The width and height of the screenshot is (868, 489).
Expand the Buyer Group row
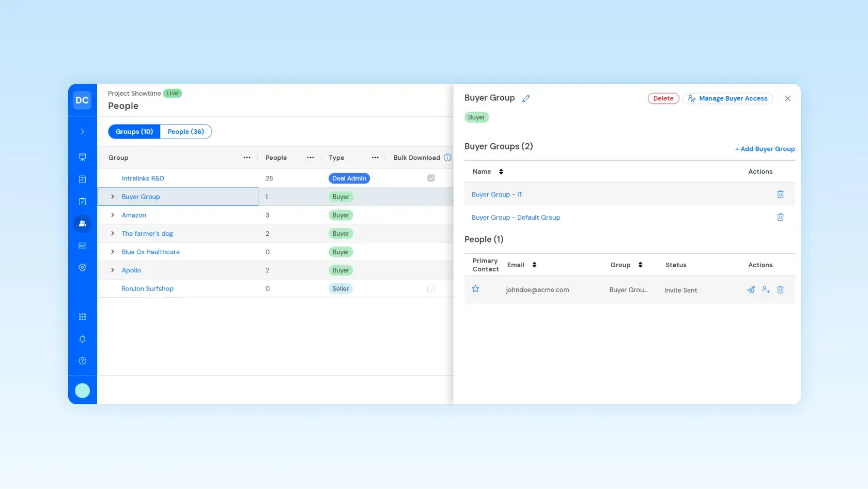pos(113,197)
